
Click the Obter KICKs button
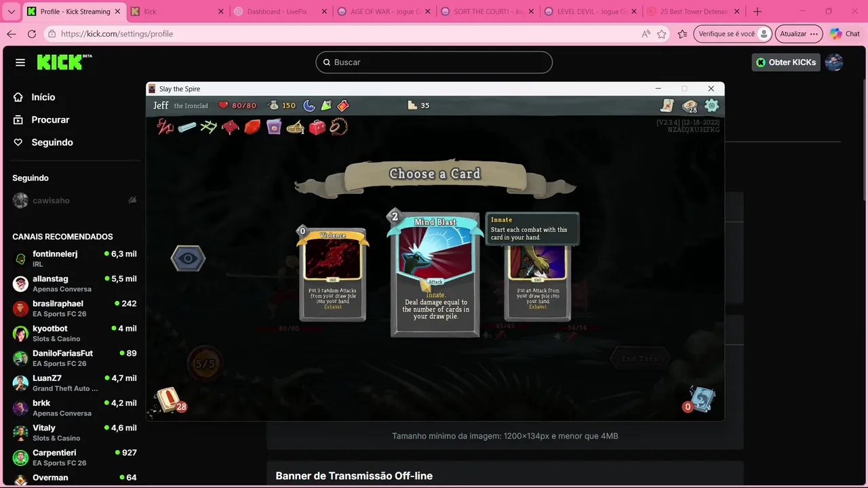[786, 62]
